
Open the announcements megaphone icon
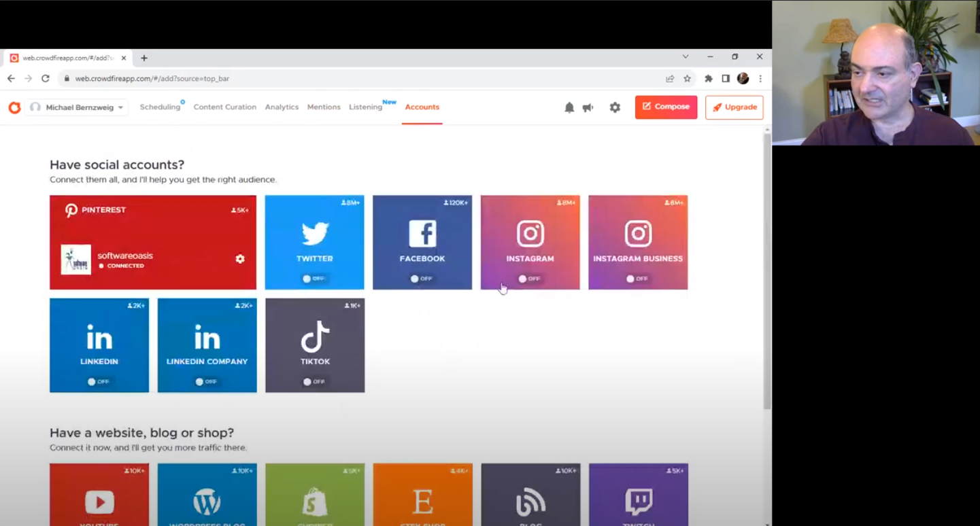pos(587,107)
